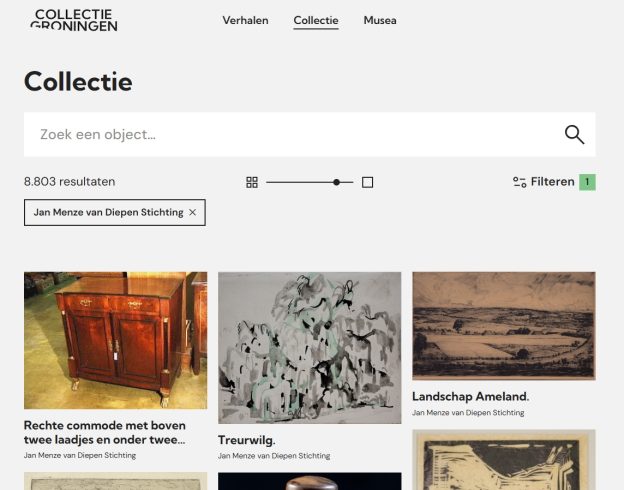This screenshot has height=490, width=624.
Task: Click the 'Landschap Ameland.' title link
Action: coord(470,396)
